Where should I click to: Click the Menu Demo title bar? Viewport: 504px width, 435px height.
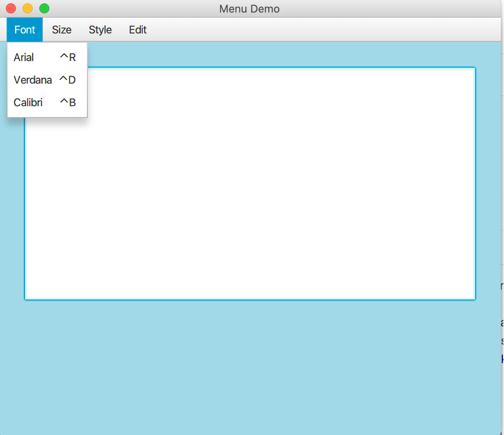pyautogui.click(x=249, y=9)
